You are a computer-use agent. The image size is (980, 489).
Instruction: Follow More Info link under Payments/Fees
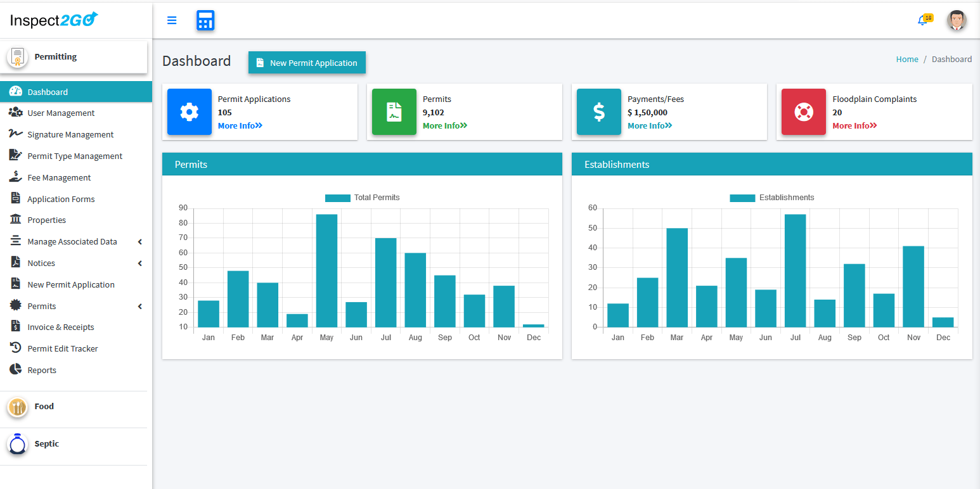pos(650,126)
